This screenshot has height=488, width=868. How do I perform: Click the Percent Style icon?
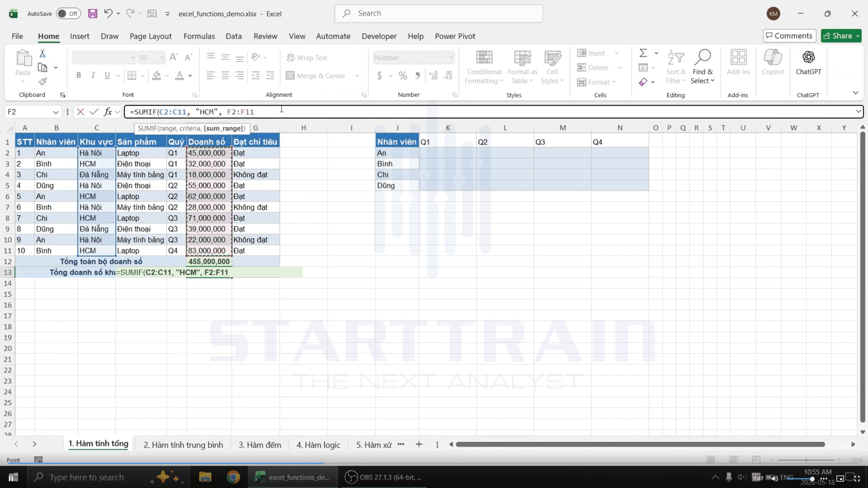click(x=403, y=76)
